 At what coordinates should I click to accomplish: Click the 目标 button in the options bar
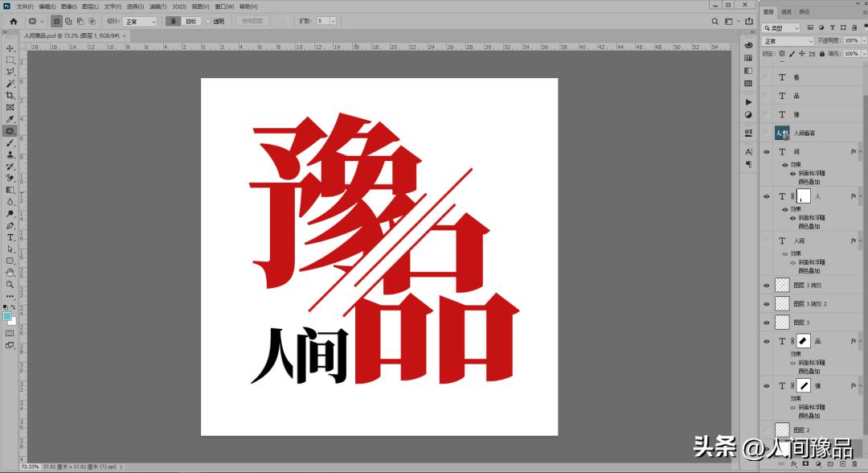click(x=190, y=21)
